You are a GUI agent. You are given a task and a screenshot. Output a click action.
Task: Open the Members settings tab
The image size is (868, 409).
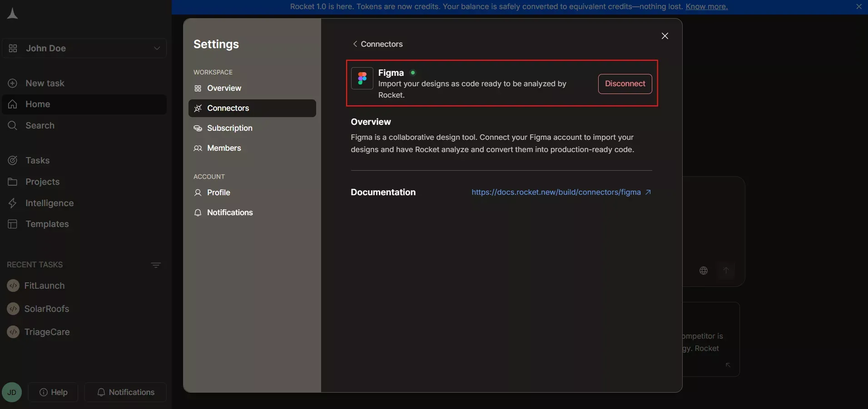click(x=252, y=148)
